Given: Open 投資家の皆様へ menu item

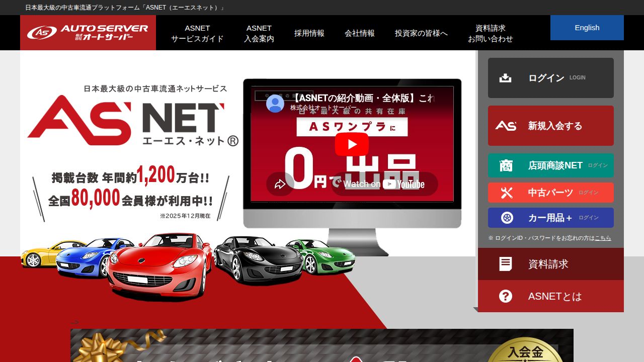Looking at the screenshot, I should 421,33.
